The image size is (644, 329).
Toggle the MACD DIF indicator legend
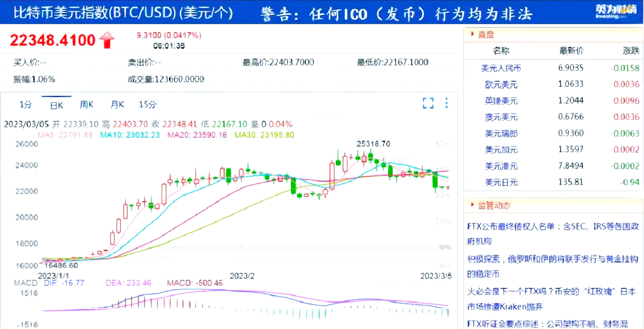65,283
